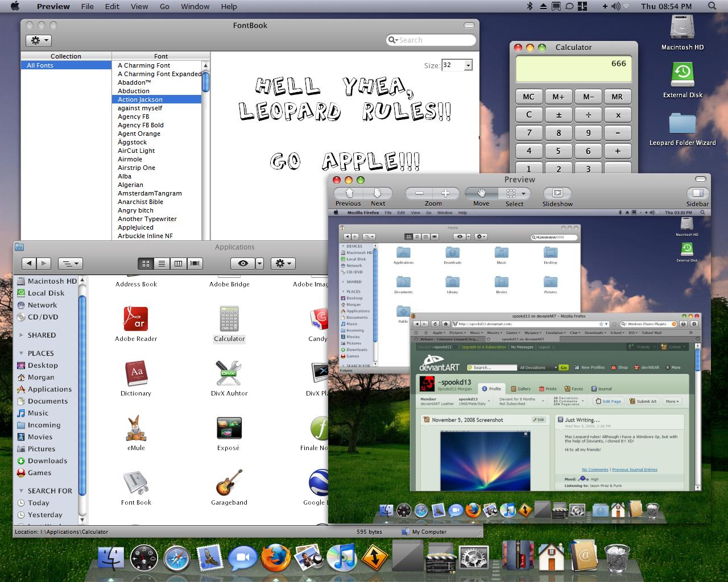Viewport: 728px width, 582px height.
Task: Click the Font list scrollbar thumb
Action: pos(206,82)
